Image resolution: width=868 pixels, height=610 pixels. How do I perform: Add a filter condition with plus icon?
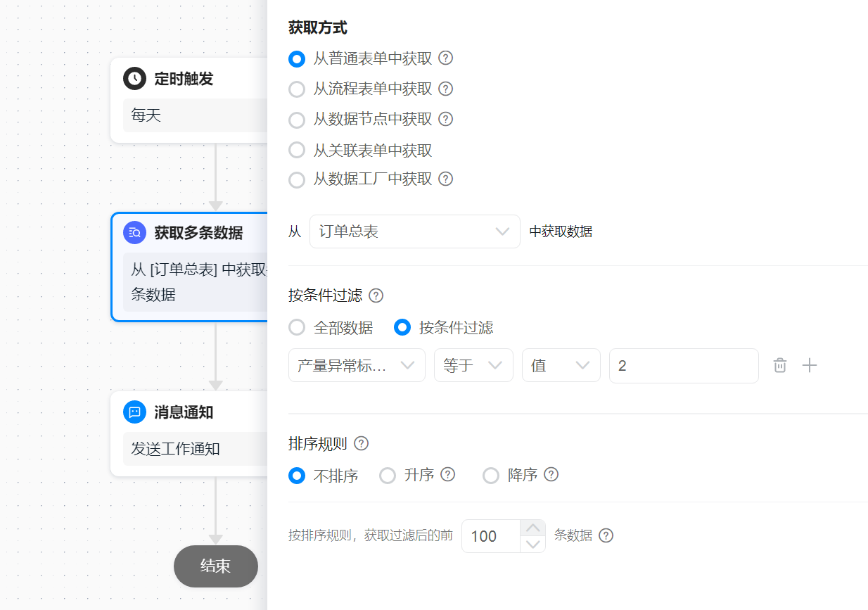pos(810,366)
